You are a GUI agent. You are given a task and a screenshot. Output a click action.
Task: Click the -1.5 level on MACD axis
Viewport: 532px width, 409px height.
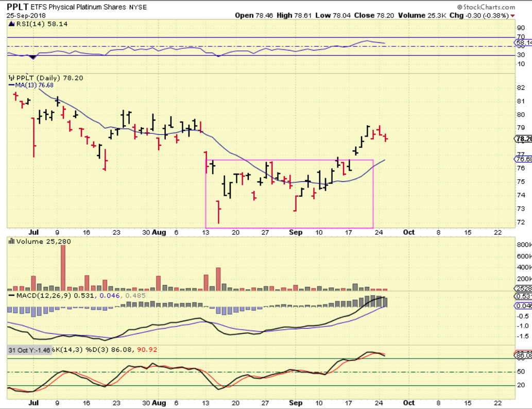click(522, 336)
